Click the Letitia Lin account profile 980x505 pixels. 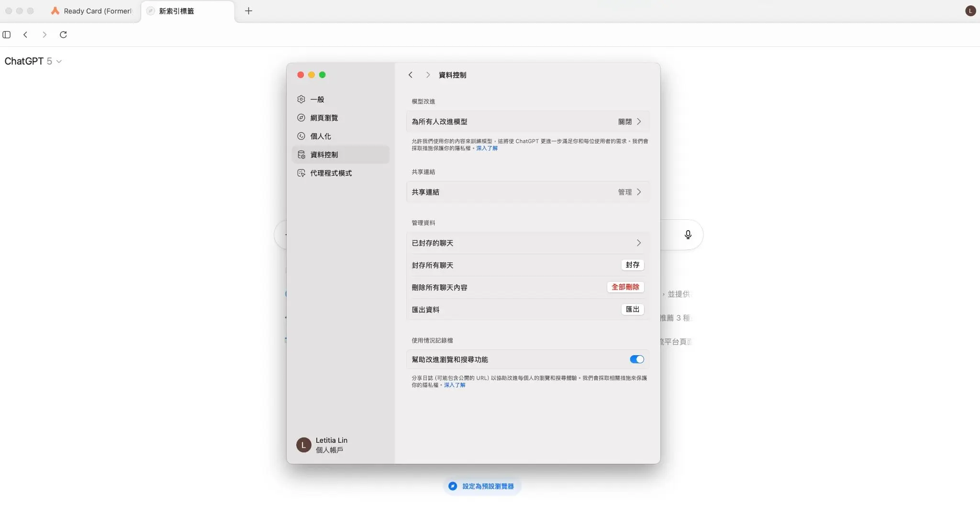tap(323, 445)
